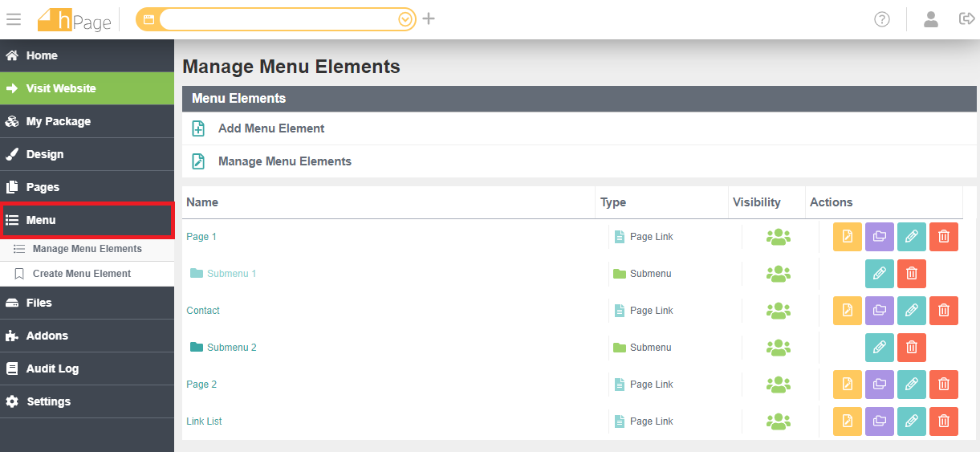980x452 pixels.
Task: Delete Contact with trash icon
Action: [944, 311]
